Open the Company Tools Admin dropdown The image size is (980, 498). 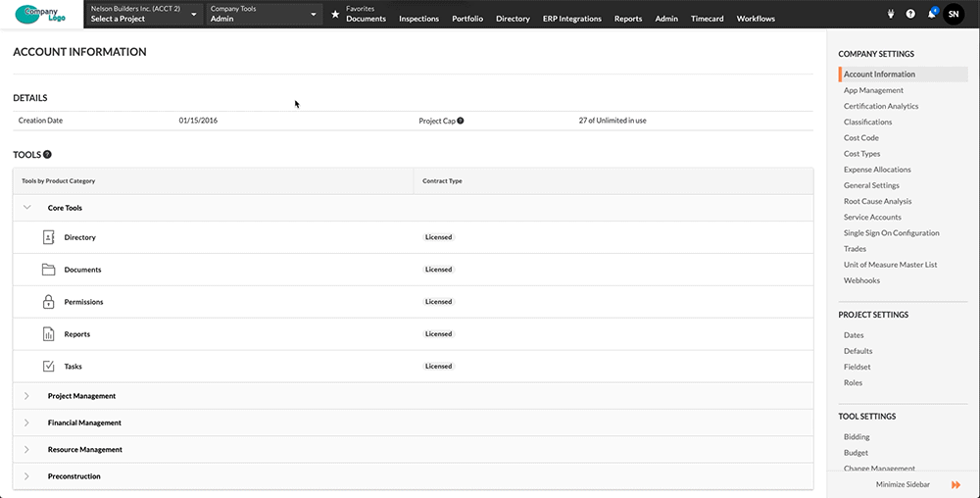point(264,15)
